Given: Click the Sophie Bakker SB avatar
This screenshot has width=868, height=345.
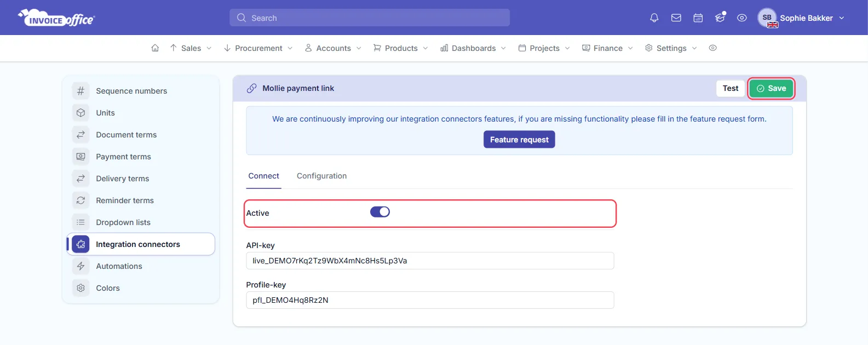Looking at the screenshot, I should click(x=767, y=18).
